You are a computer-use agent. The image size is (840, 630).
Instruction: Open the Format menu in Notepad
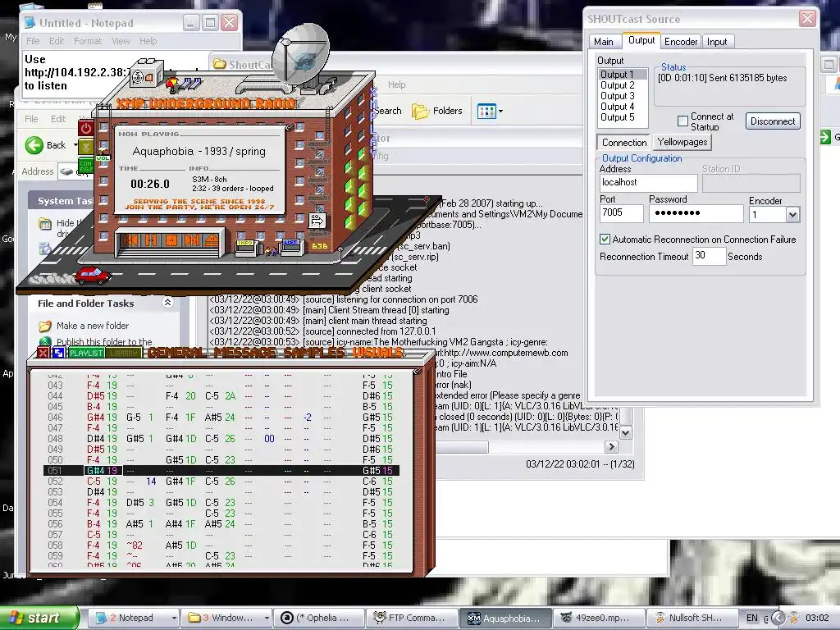[x=88, y=41]
